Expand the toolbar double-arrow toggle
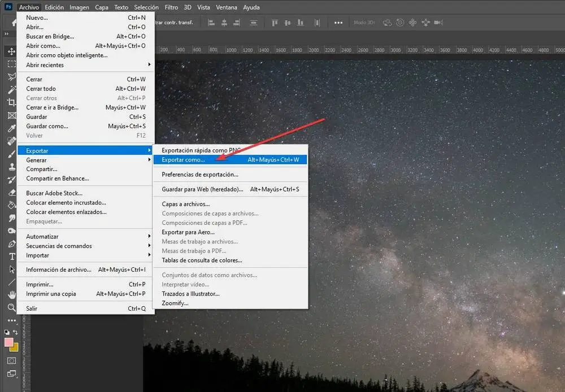The image size is (565, 392). (x=6, y=34)
